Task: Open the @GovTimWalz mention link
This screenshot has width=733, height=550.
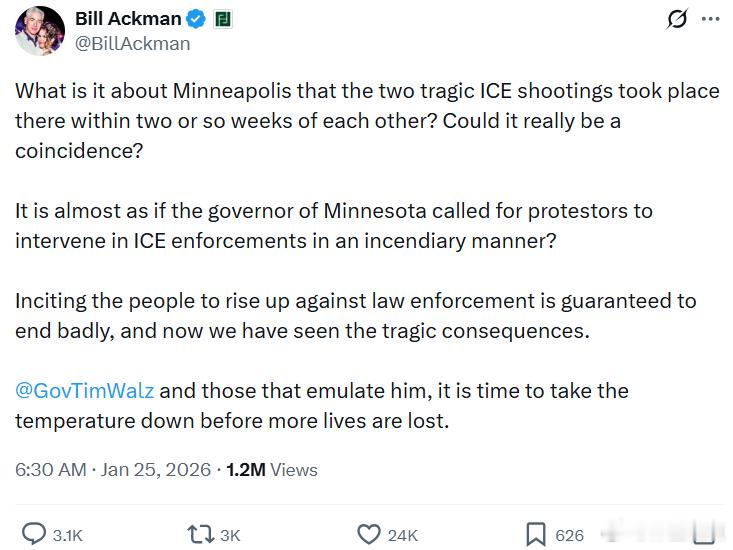Action: click(x=85, y=390)
